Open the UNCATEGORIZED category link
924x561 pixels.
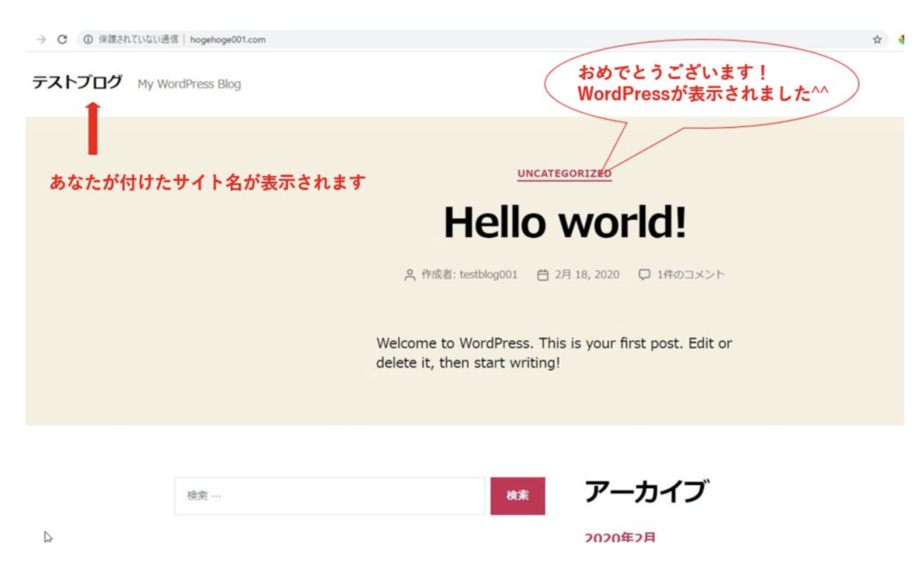click(x=565, y=174)
